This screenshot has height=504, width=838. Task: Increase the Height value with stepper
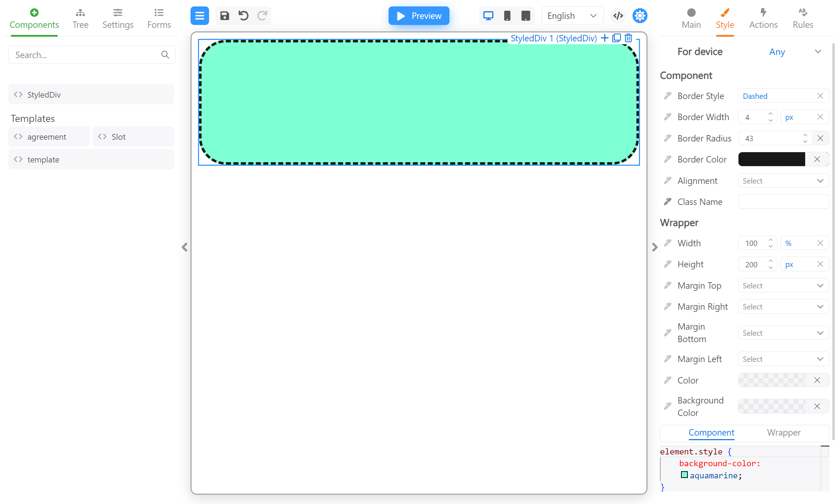coord(771,261)
